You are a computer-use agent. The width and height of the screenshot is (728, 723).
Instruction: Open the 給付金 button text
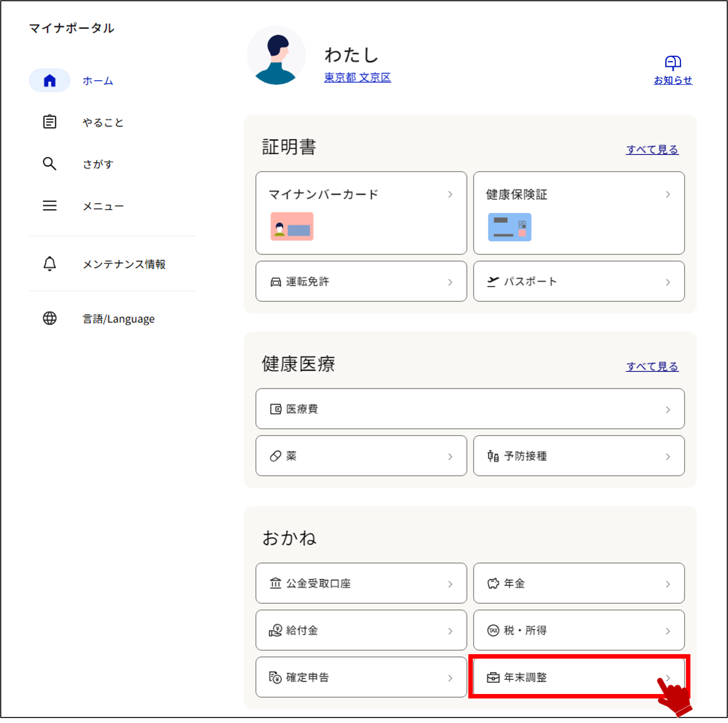click(x=302, y=630)
